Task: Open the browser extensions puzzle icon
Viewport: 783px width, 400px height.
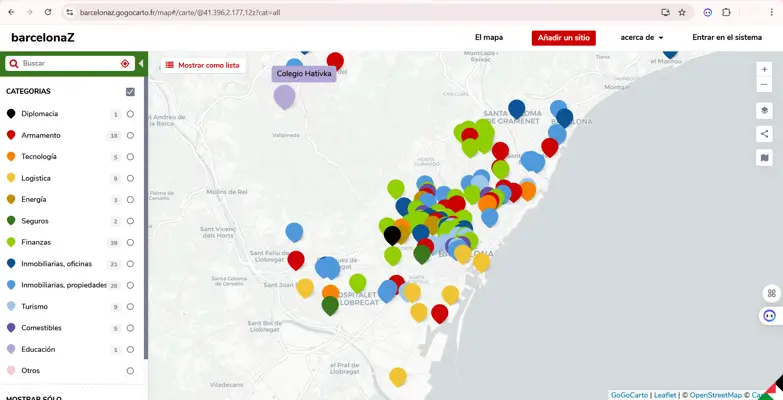Action: point(726,12)
